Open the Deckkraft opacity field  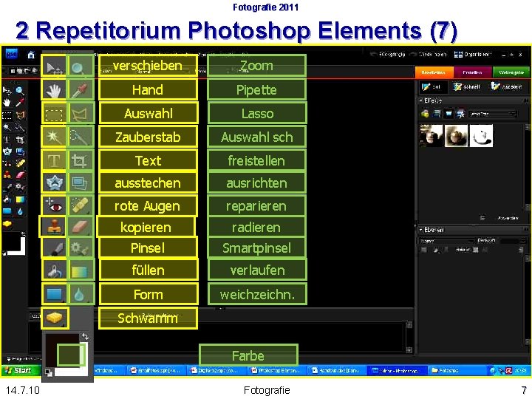pyautogui.click(x=513, y=241)
